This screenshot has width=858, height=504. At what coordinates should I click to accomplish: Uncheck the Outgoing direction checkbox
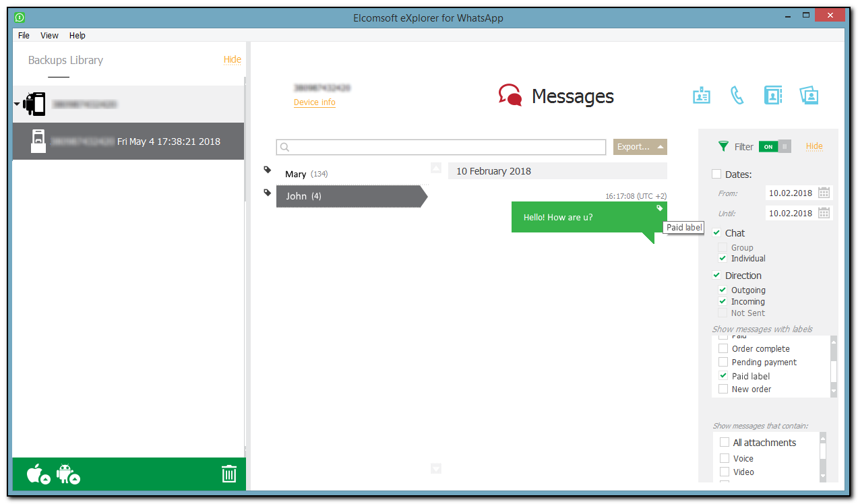tap(723, 290)
